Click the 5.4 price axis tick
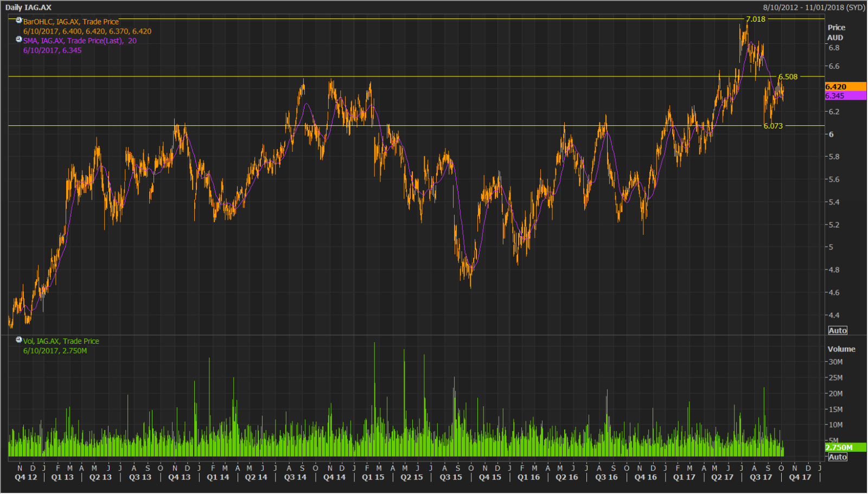 (x=834, y=202)
